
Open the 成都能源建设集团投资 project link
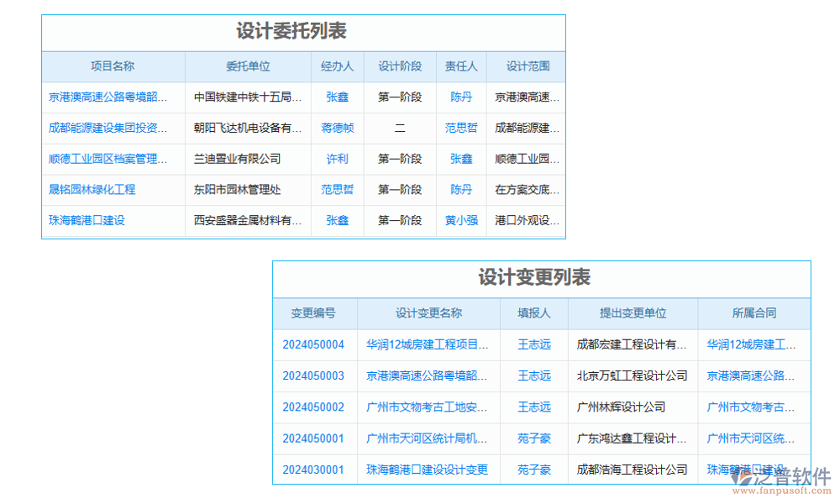click(x=112, y=128)
